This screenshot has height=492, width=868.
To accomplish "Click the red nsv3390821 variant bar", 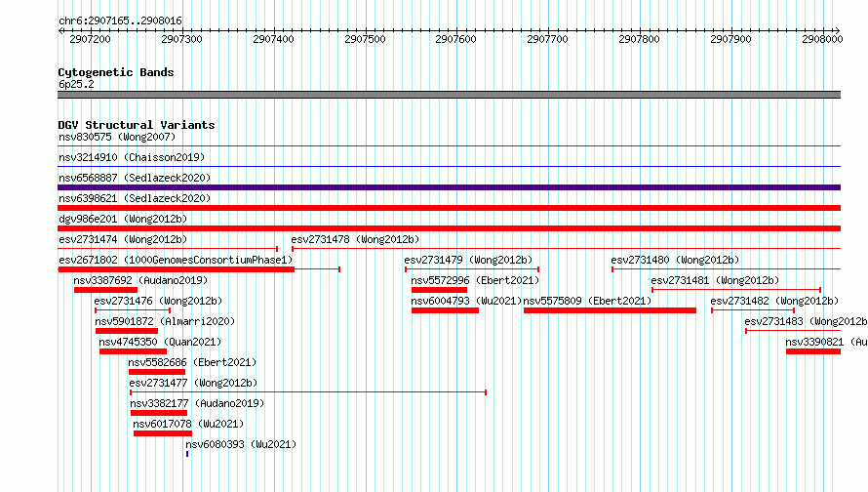I will pos(813,351).
